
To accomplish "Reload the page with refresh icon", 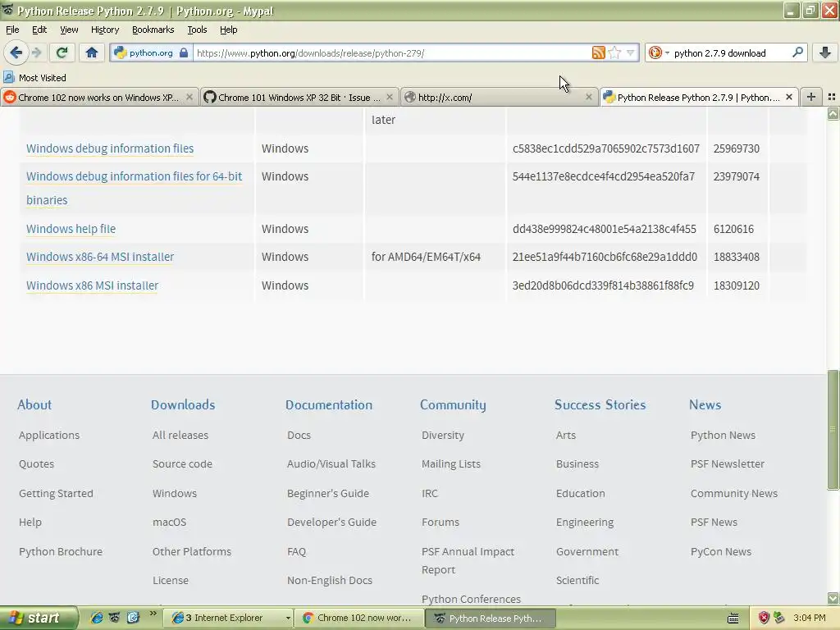I will click(62, 52).
